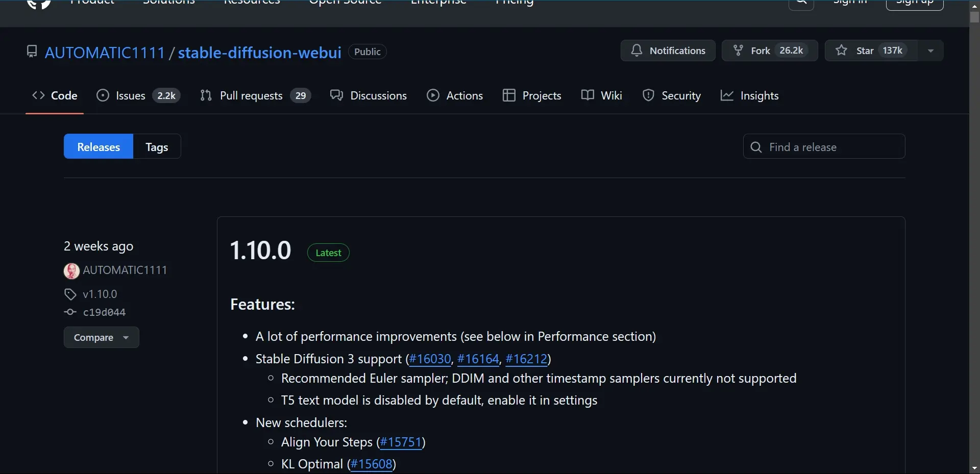The height and width of the screenshot is (474, 980).
Task: Click the Latest release badge
Action: tap(328, 253)
